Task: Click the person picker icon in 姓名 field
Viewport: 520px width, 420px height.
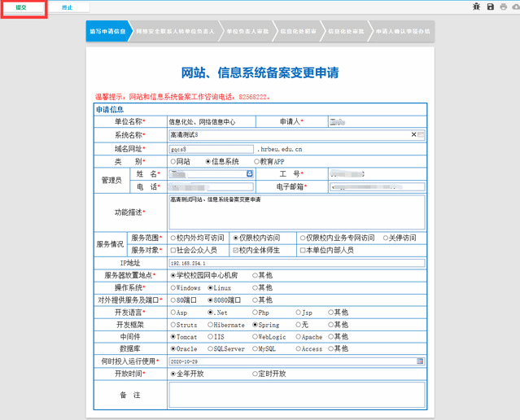Action: point(249,174)
